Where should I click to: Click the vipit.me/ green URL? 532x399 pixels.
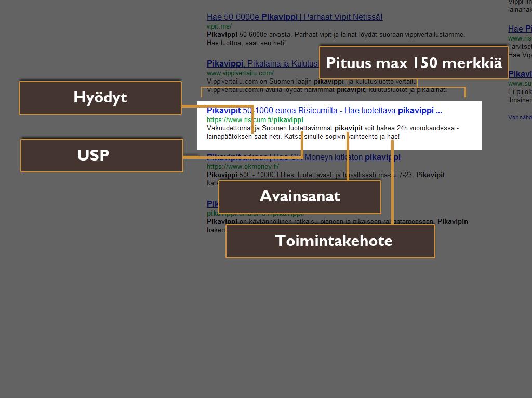pyautogui.click(x=219, y=26)
